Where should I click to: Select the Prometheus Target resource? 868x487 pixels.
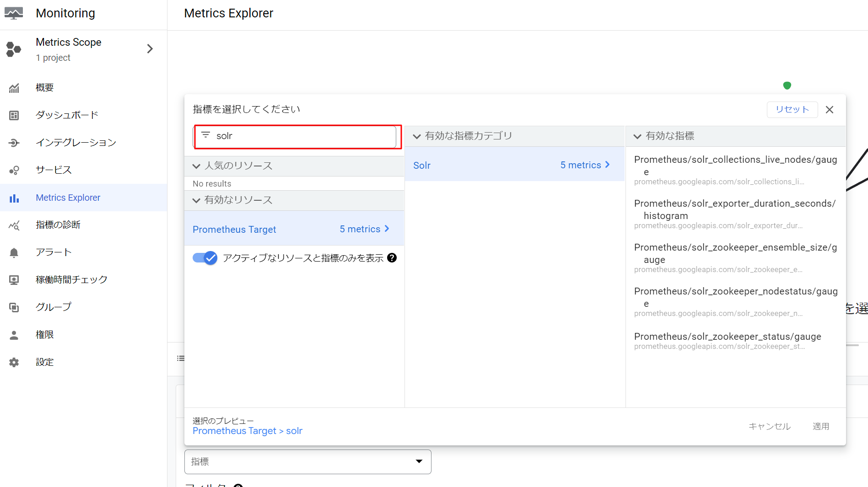[x=294, y=228]
